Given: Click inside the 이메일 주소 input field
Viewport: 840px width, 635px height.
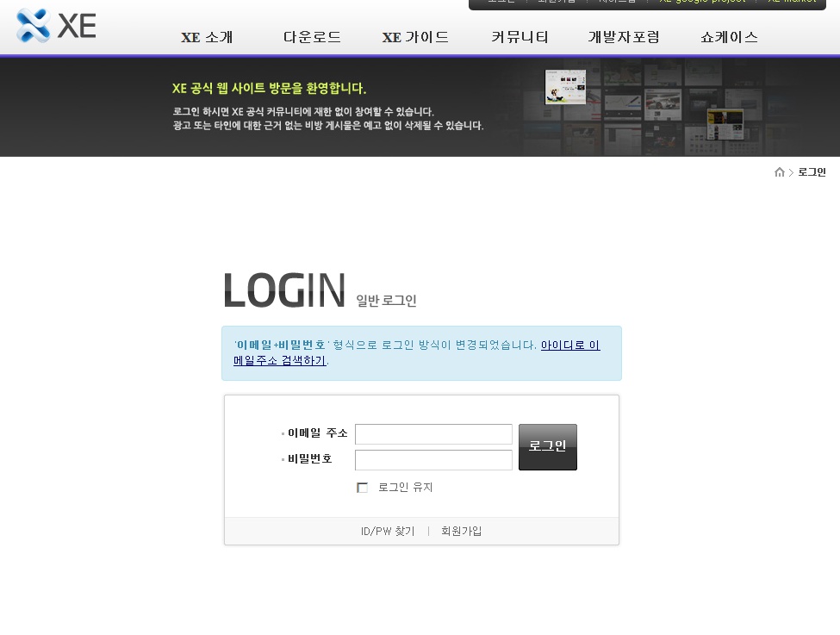Looking at the screenshot, I should (x=433, y=434).
